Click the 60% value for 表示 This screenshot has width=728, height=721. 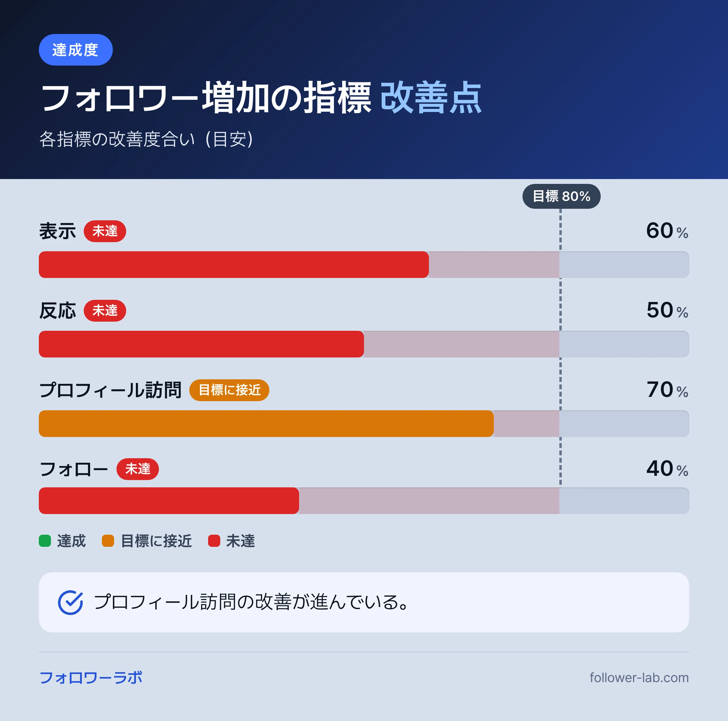[667, 231]
